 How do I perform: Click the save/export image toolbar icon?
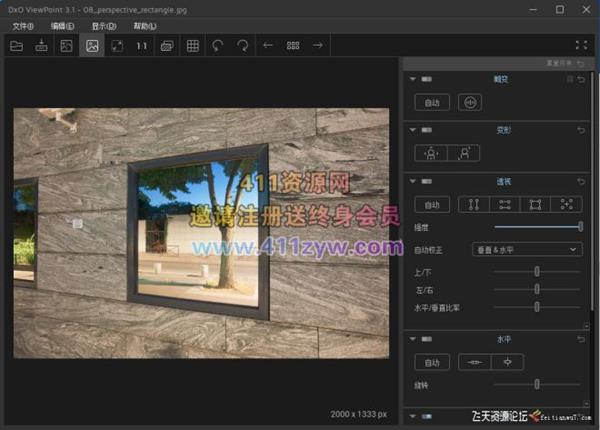coord(41,46)
